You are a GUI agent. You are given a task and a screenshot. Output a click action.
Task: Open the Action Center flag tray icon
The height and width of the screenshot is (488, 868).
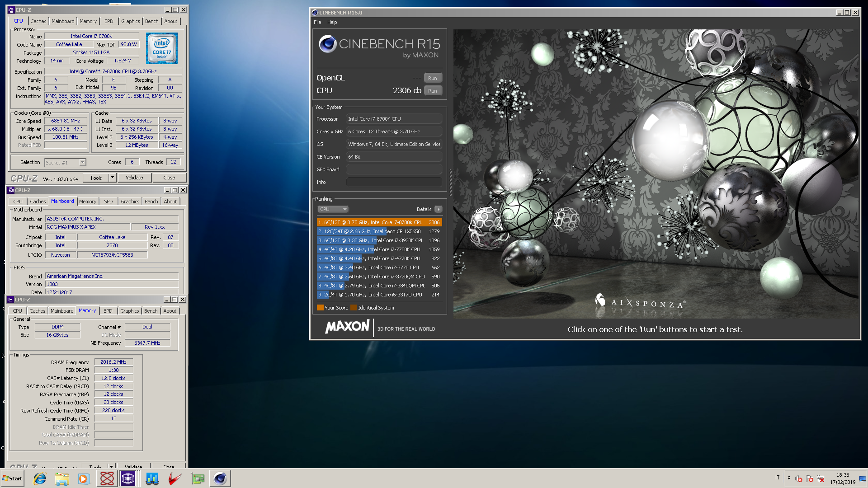coord(810,479)
